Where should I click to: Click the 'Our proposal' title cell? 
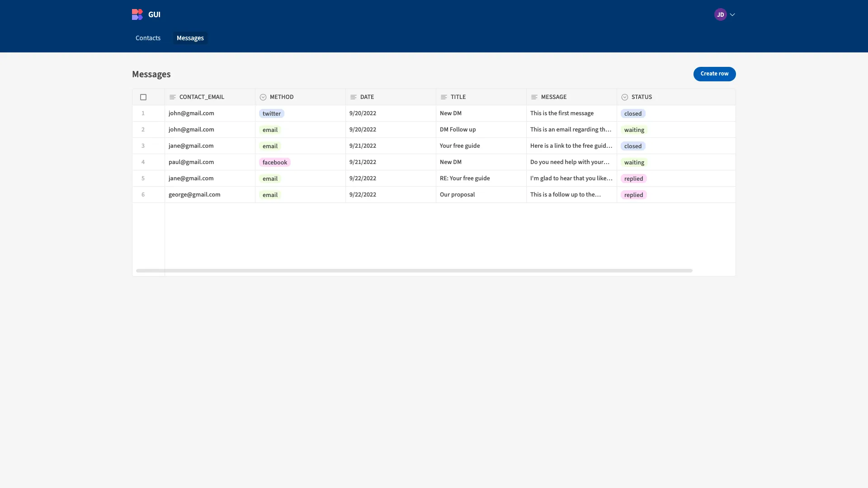481,195
